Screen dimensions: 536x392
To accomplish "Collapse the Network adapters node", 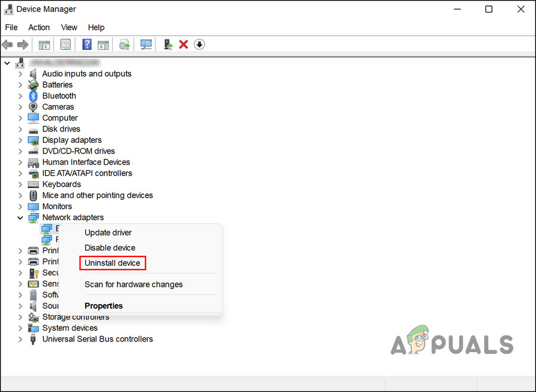I will pos(20,218).
